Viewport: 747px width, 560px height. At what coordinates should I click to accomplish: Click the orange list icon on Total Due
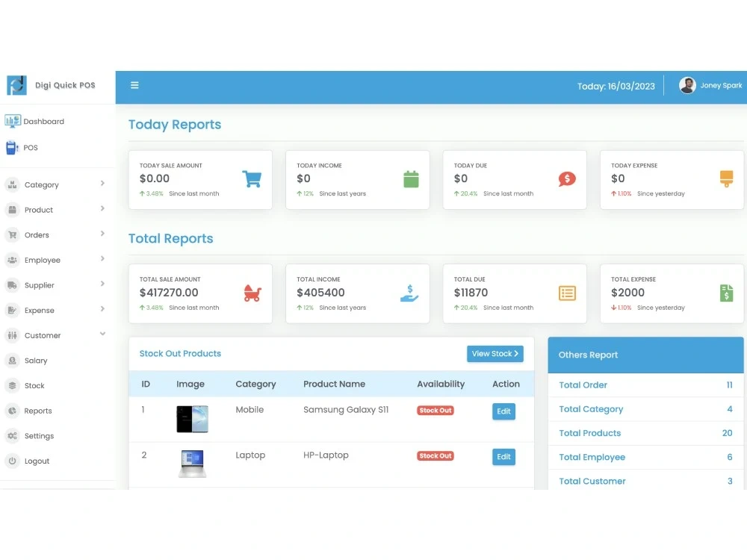[x=567, y=293]
